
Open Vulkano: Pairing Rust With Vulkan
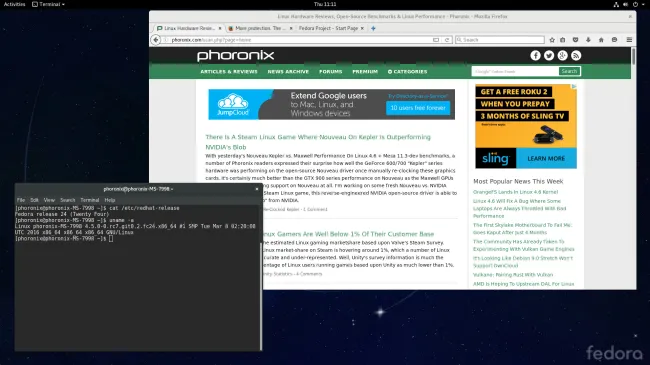(513, 275)
